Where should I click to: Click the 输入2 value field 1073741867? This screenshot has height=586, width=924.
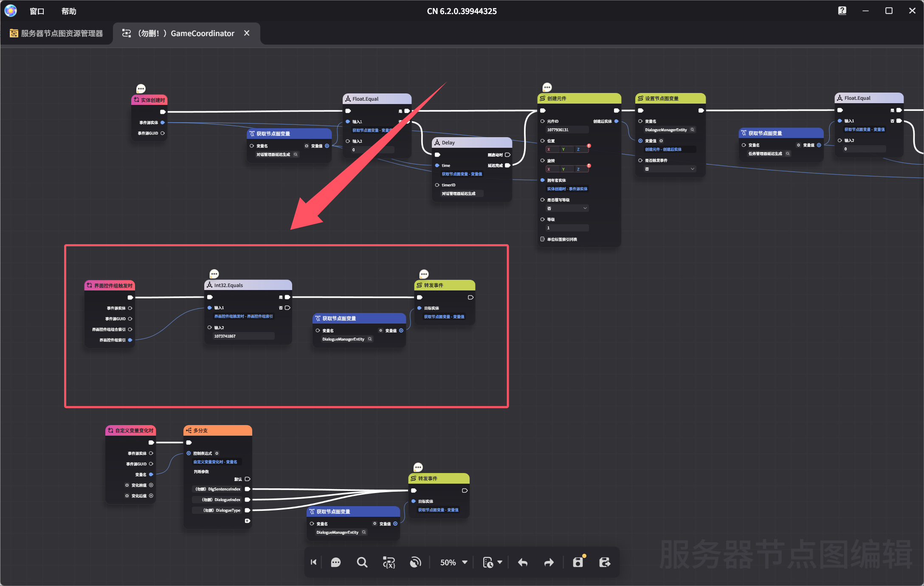[x=243, y=336]
